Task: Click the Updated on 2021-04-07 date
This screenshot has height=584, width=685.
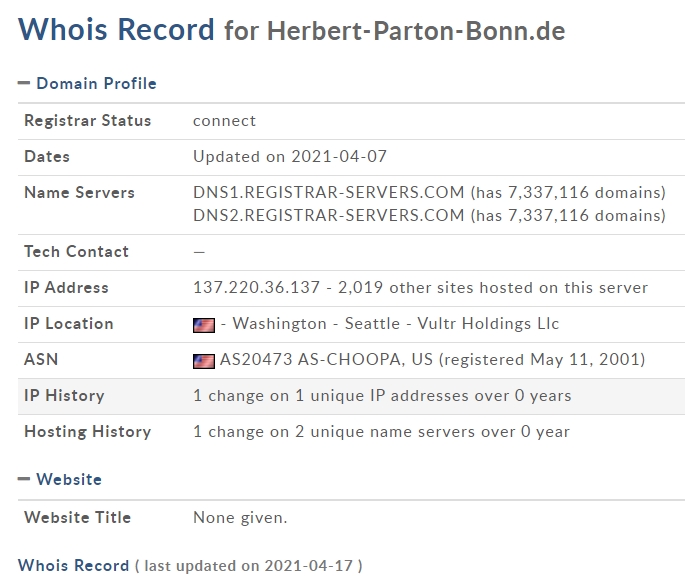Action: click(290, 156)
